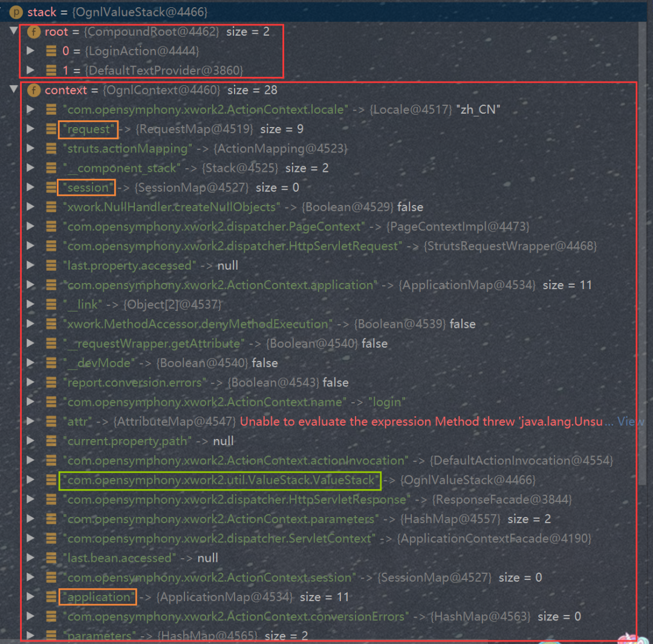This screenshot has height=644, width=653.
Task: Click the entry icon beside xwork.NullHandler.createNullObjects
Action: pyautogui.click(x=51, y=207)
